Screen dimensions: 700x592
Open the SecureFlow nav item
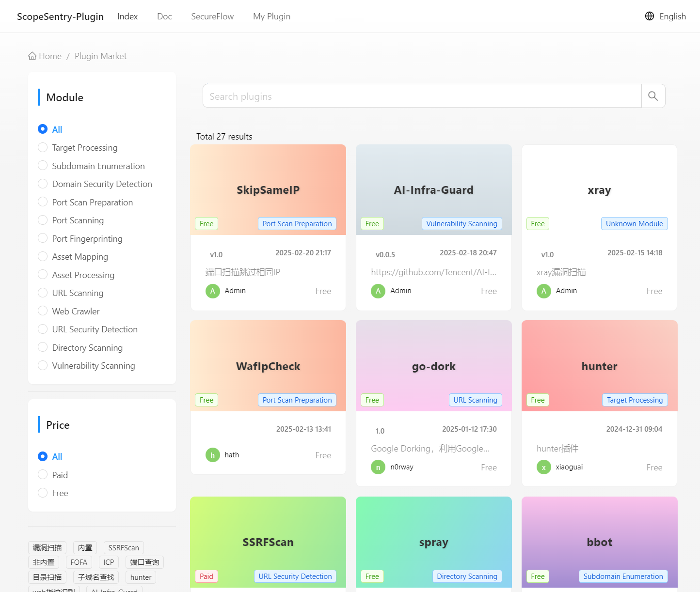212,16
